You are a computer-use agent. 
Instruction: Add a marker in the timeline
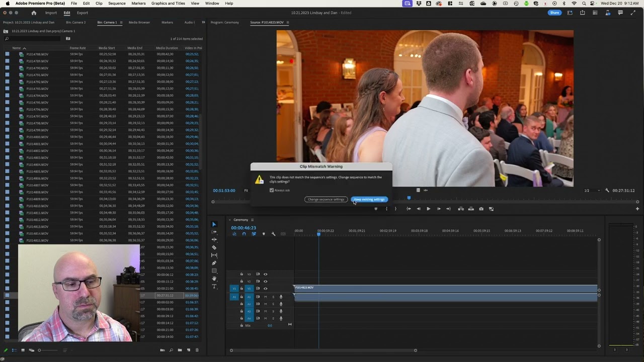[264, 234]
